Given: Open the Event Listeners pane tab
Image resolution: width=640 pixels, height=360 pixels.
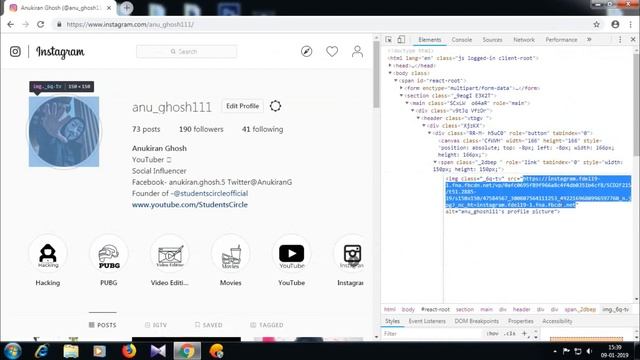Looking at the screenshot, I should point(427,321).
